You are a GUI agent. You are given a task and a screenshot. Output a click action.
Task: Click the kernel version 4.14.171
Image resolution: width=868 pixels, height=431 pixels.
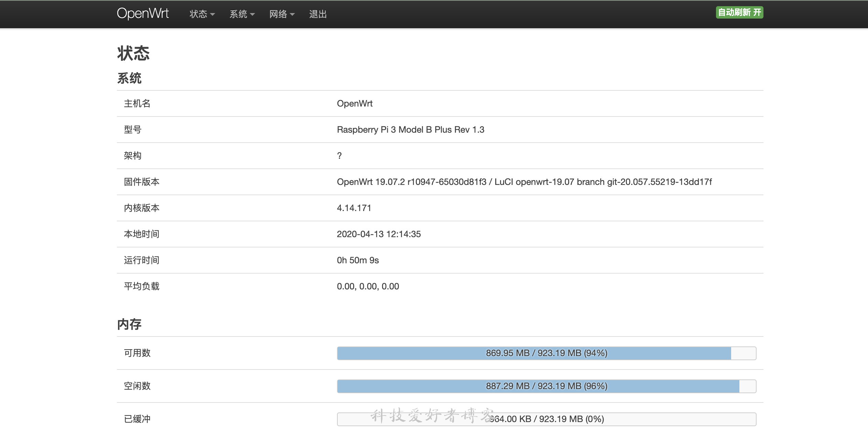354,208
